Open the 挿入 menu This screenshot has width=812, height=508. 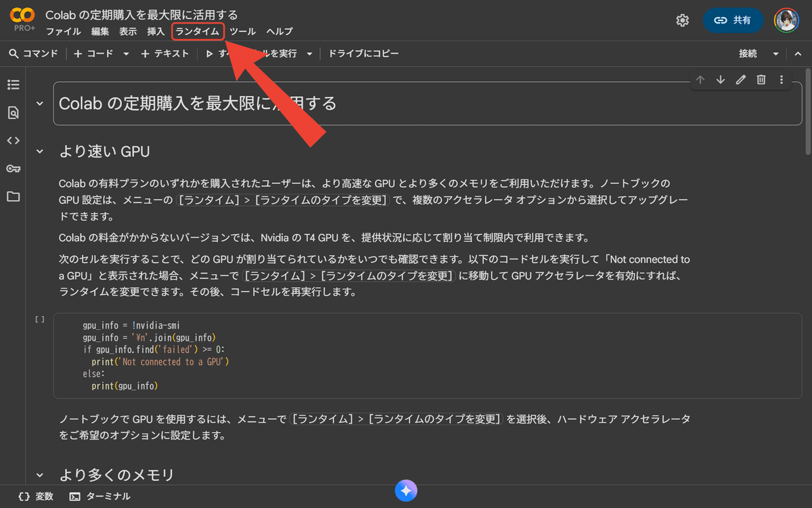coord(156,31)
